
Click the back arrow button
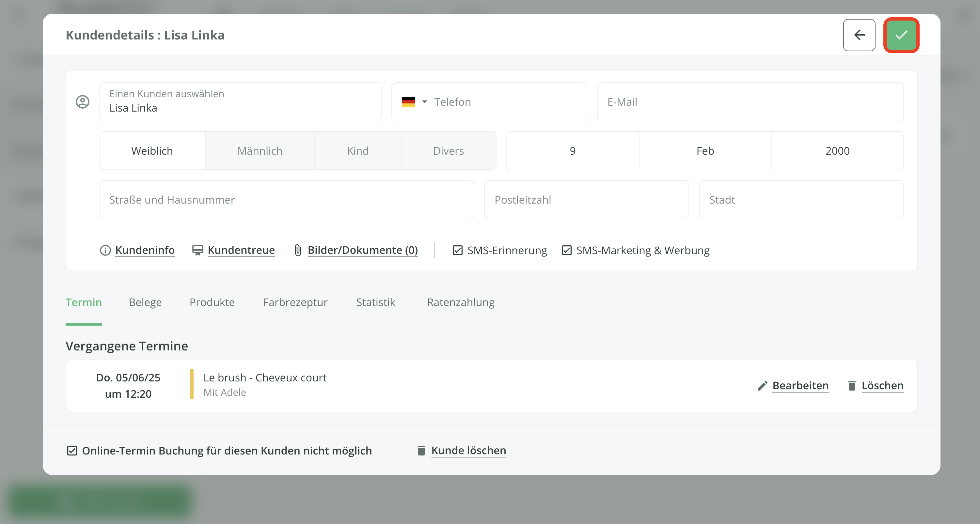coord(859,35)
